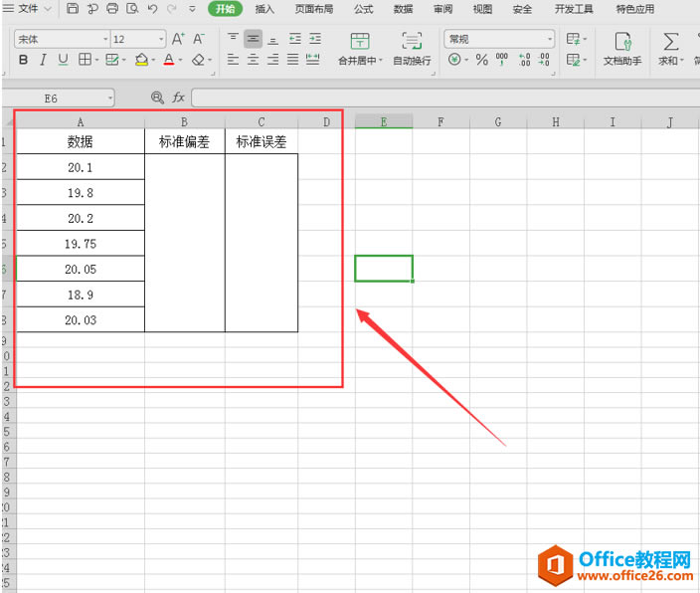Click the AutoSum sigma icon
This screenshot has height=593, width=700.
point(670,42)
